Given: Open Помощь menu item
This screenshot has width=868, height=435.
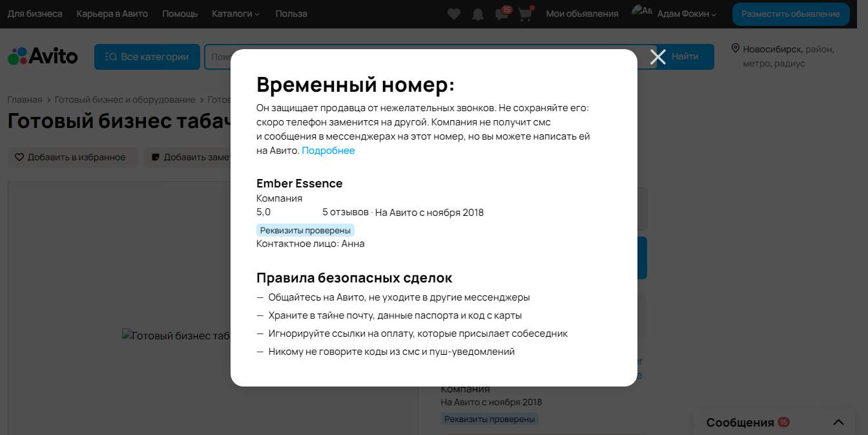Looking at the screenshot, I should click(x=180, y=14).
